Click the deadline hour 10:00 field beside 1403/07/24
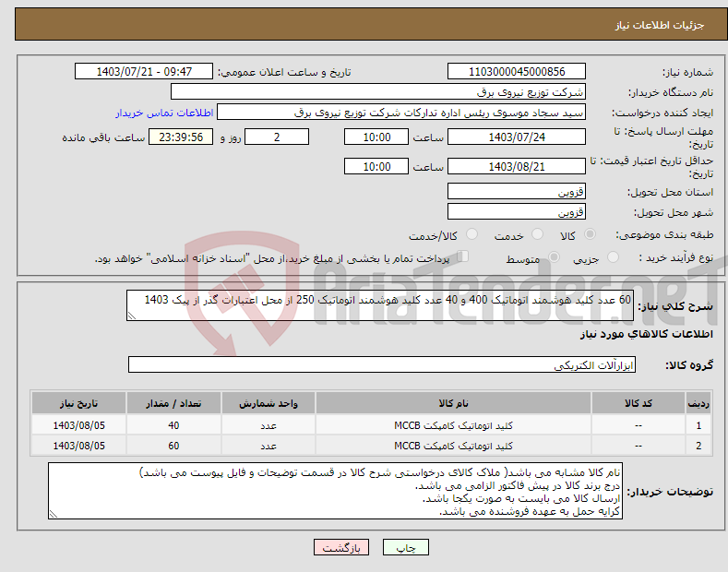The height and width of the screenshot is (572, 728). coord(376,137)
